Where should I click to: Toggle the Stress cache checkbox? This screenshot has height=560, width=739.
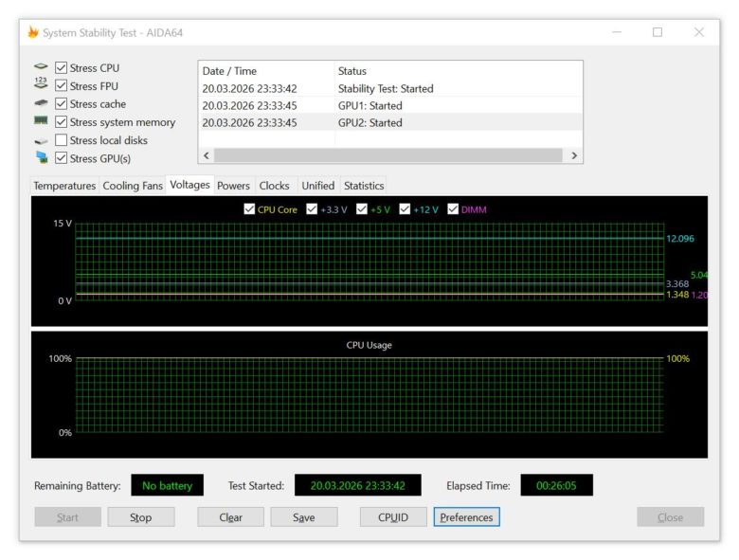(61, 103)
